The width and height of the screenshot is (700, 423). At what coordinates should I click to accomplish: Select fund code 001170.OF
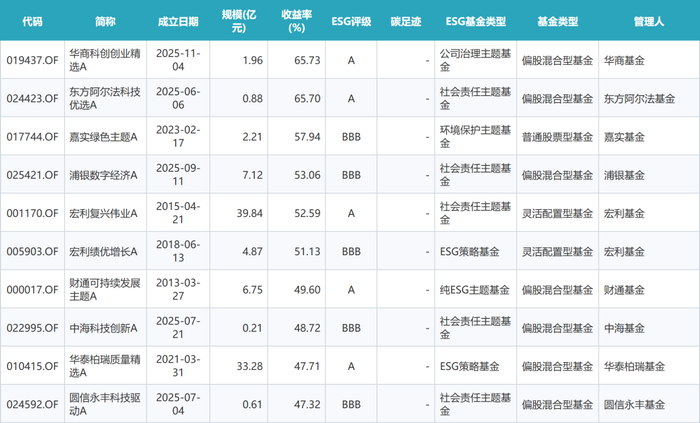(32, 214)
